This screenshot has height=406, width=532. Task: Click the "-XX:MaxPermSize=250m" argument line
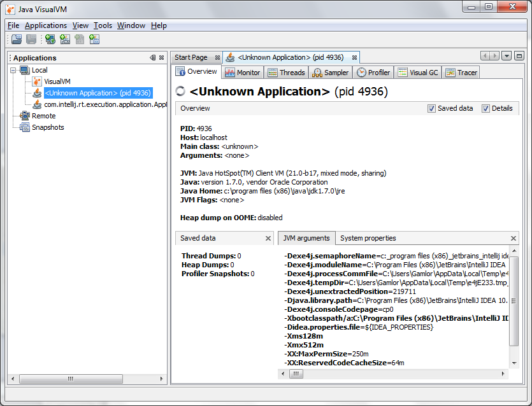[x=326, y=354]
